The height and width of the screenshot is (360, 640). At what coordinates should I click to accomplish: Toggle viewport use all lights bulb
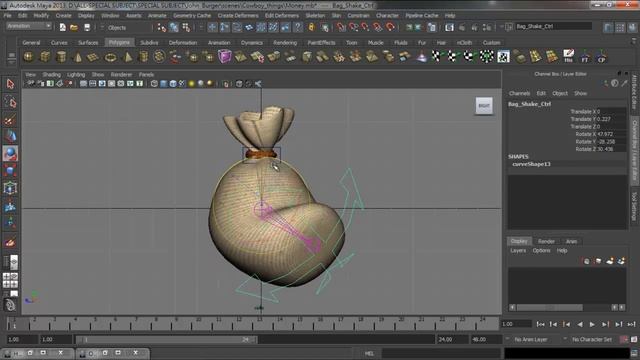[x=191, y=84]
